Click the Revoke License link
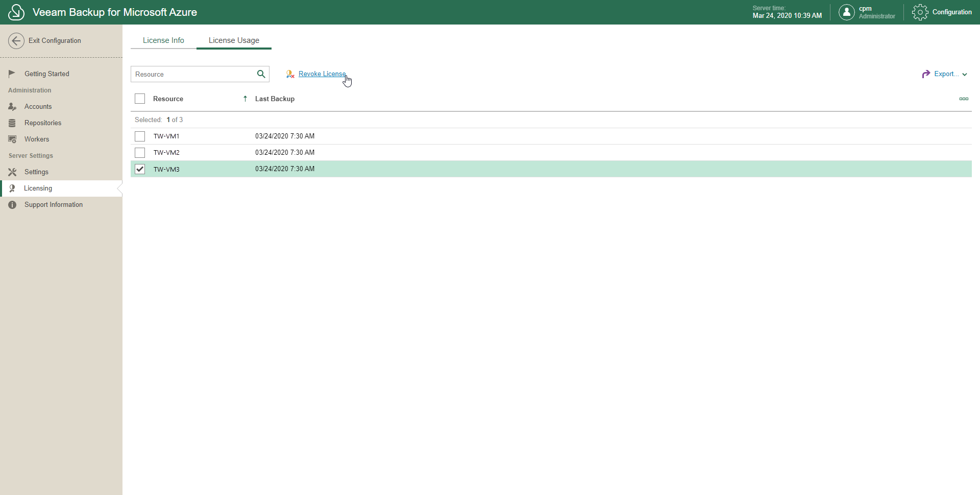The width and height of the screenshot is (980, 495). 322,74
